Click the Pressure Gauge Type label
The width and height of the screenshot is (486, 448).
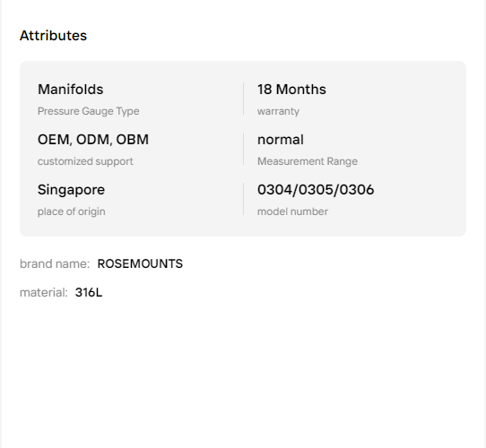[x=89, y=111]
